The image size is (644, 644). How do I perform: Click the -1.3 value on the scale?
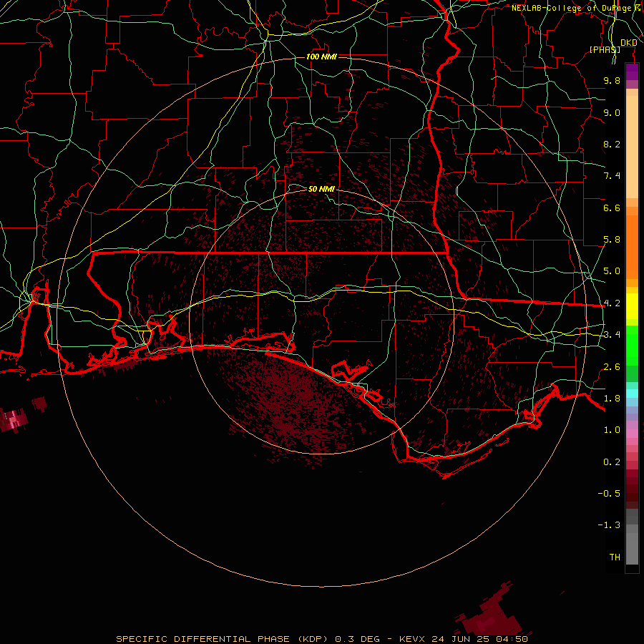point(609,525)
